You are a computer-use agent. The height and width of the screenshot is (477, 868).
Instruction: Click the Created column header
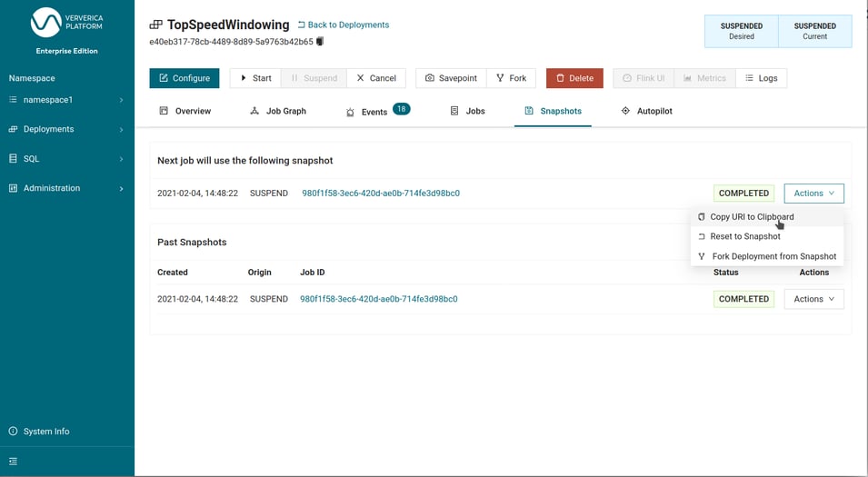[172, 273]
